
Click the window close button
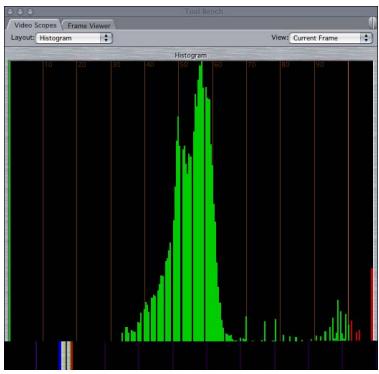click(10, 12)
